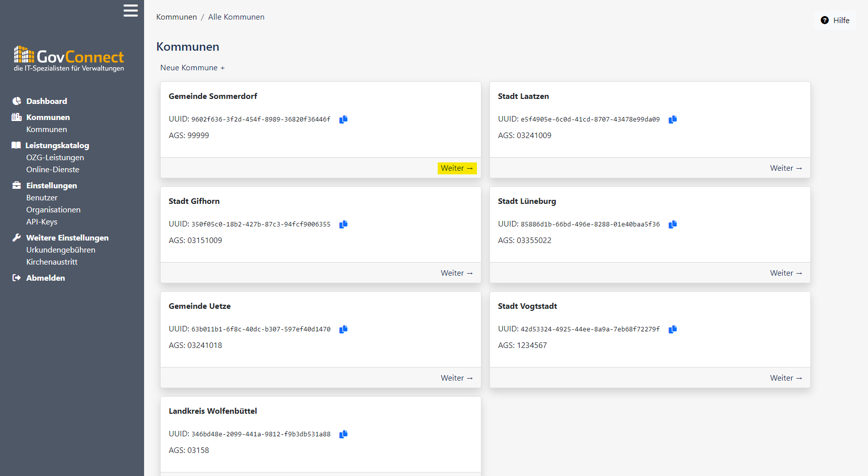Click Weiter on Stadt Laatzen card

tap(786, 168)
